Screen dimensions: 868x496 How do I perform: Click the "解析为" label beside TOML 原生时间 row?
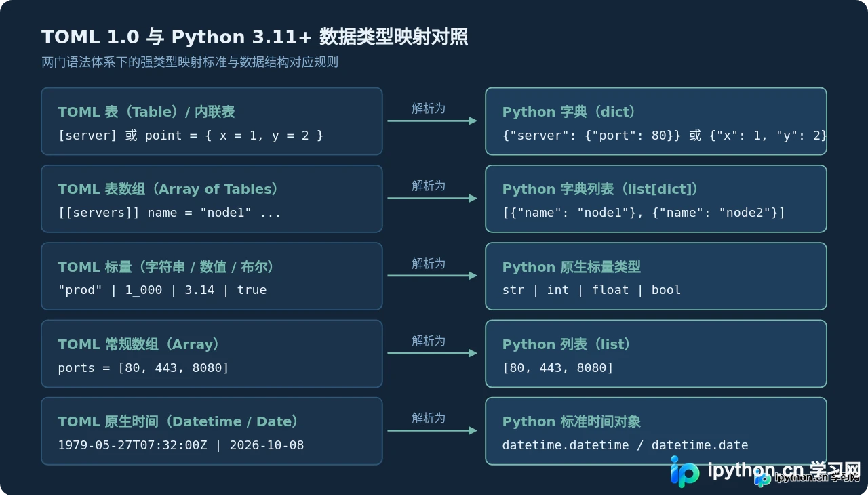click(429, 418)
